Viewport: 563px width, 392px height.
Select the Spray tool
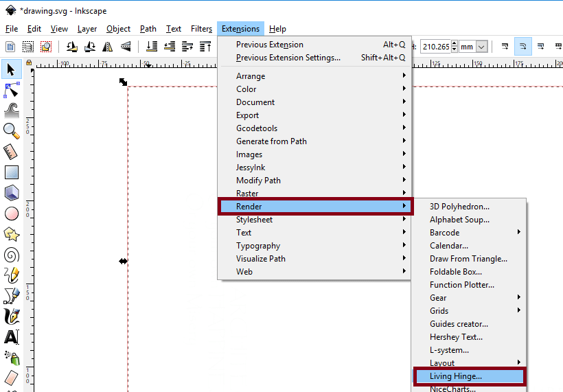(12, 358)
